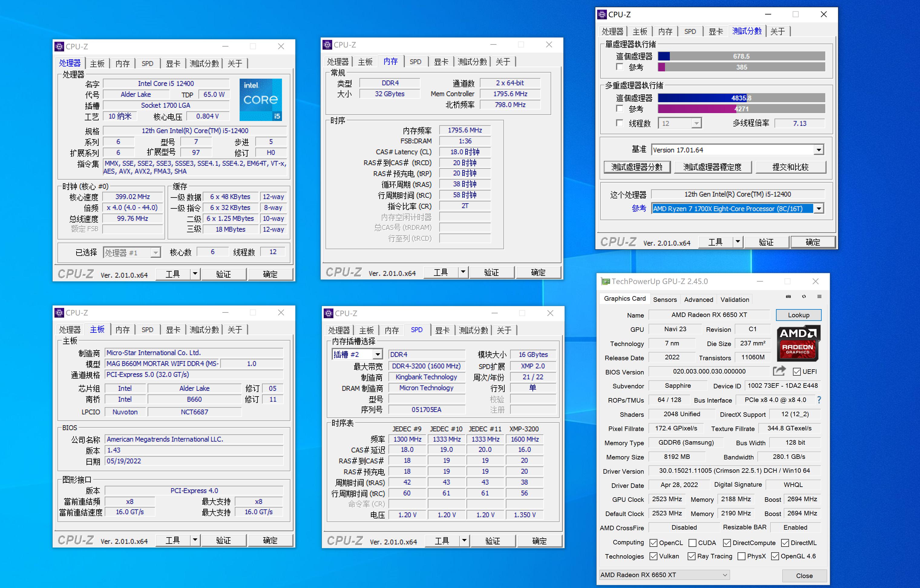Open AMD Ryzen 7 1700X reference dropdown
Image resolution: width=920 pixels, height=588 pixels.
(x=819, y=209)
